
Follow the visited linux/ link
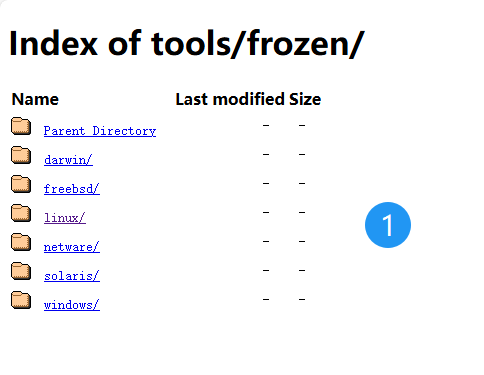(x=65, y=218)
